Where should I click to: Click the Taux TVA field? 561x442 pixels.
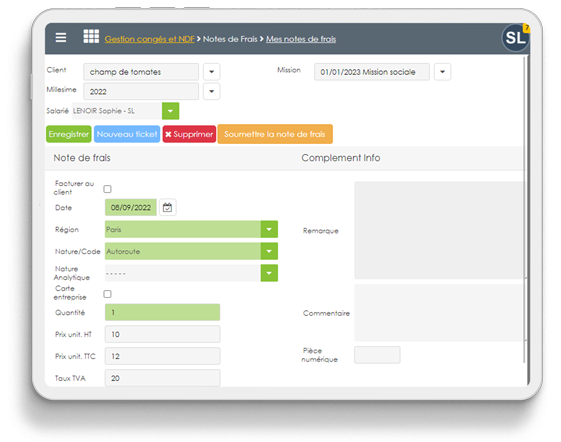tap(162, 378)
